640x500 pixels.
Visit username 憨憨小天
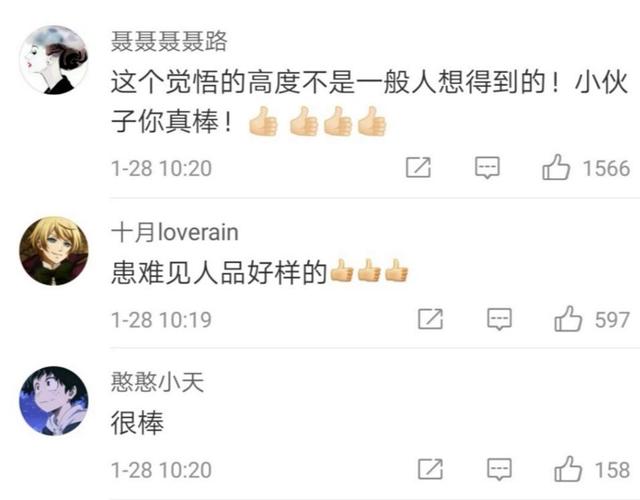coord(158,382)
